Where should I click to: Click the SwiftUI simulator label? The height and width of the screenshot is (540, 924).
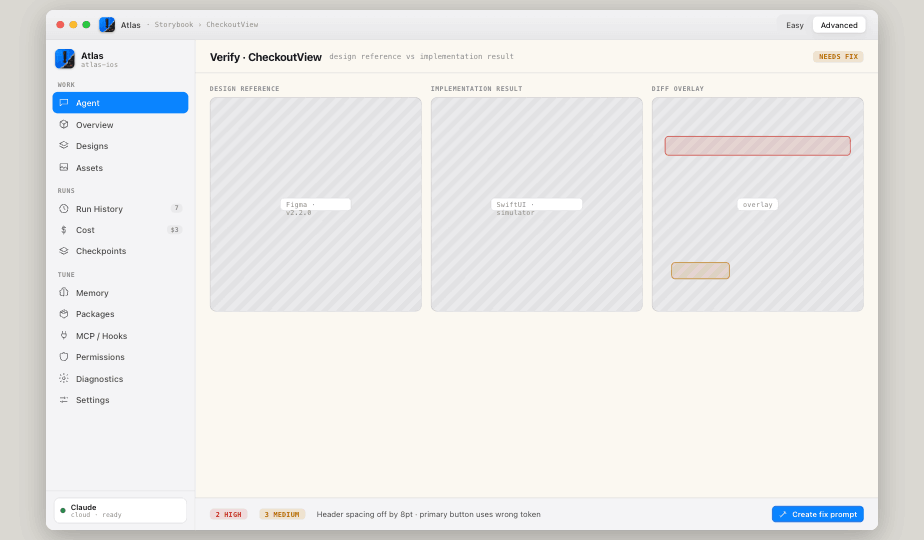coord(536,206)
